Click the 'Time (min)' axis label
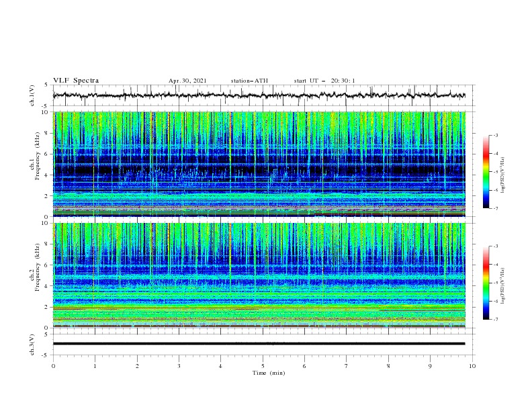The width and height of the screenshot is (532, 411). tap(269, 373)
